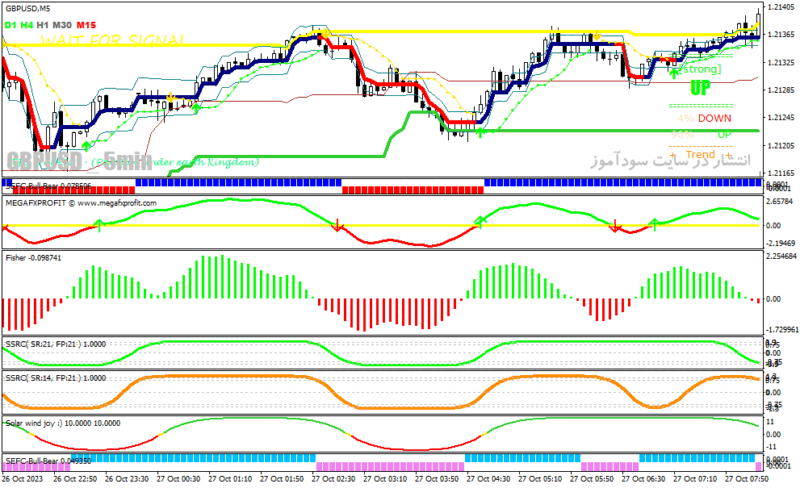Click the first red down arrow on MEGAFXPROFIT

pos(337,225)
